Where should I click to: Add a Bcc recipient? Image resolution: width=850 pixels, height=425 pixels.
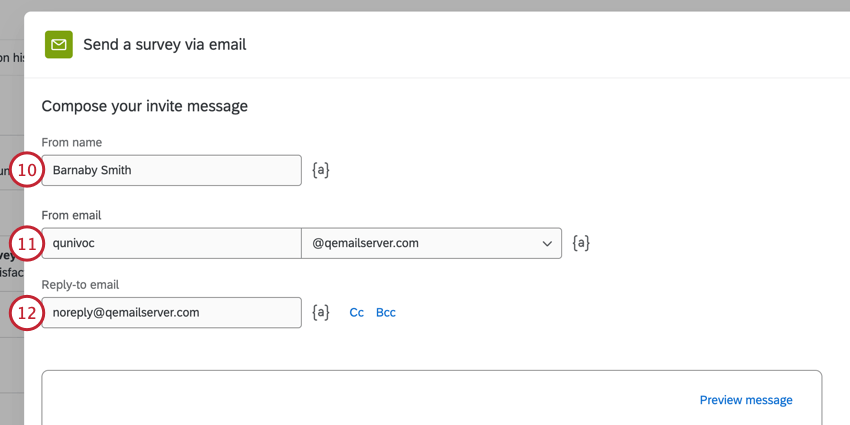click(x=386, y=312)
